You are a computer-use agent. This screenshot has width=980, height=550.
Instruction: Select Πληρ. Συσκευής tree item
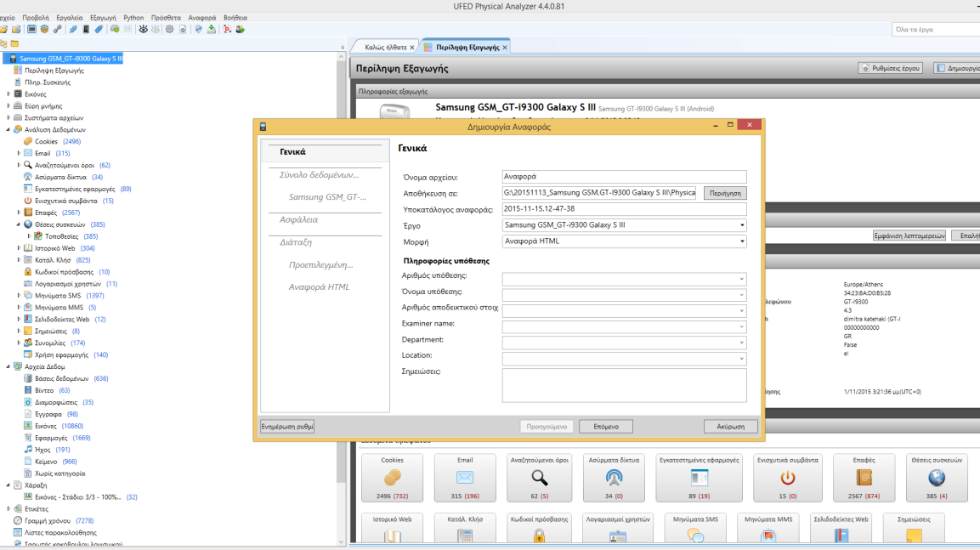pos(48,82)
